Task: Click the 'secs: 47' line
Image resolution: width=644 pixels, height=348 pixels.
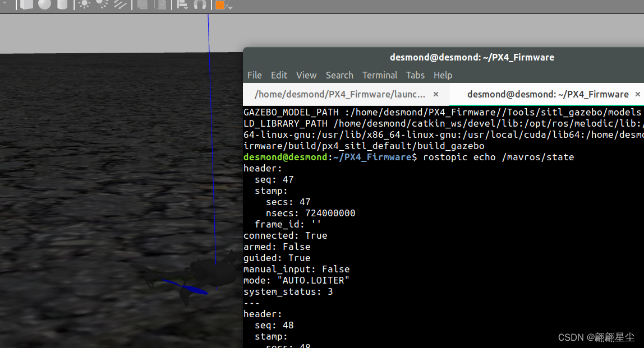Action: coord(288,202)
